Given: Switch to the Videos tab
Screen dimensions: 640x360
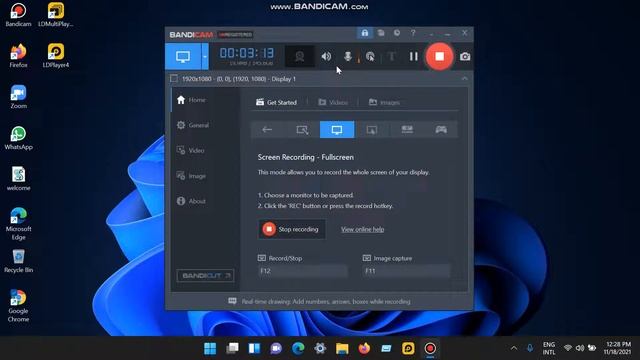Looking at the screenshot, I should pos(333,102).
